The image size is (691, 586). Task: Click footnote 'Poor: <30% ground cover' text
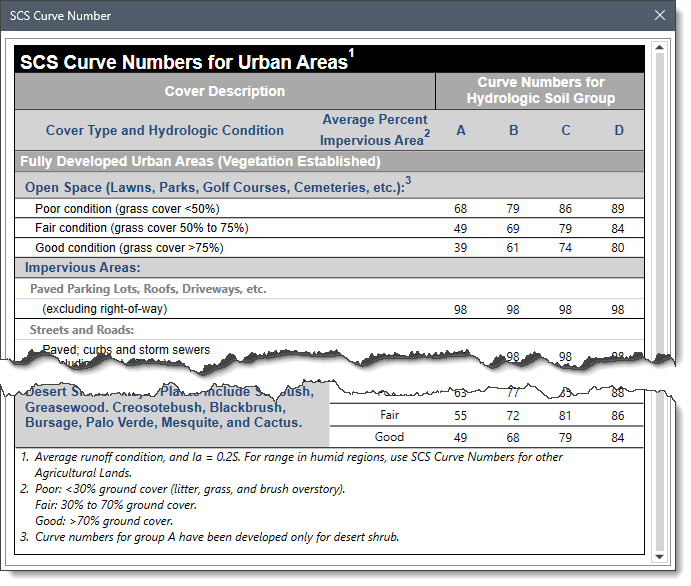(x=190, y=489)
